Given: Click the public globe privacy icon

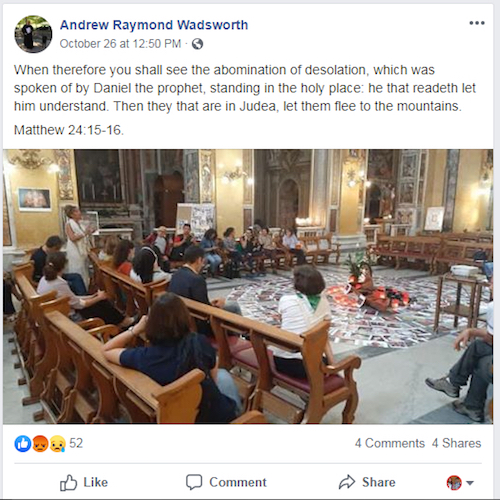Looking at the screenshot, I should [197, 44].
